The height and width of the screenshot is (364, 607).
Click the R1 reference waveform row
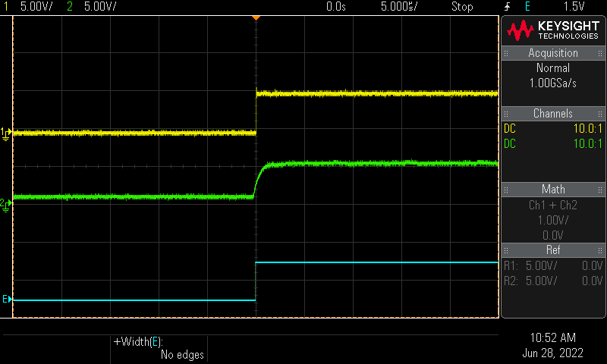[553, 265]
